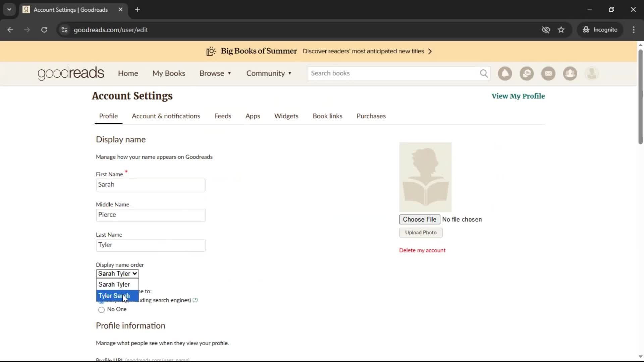Open the profile avatar menu in header

pos(592,73)
